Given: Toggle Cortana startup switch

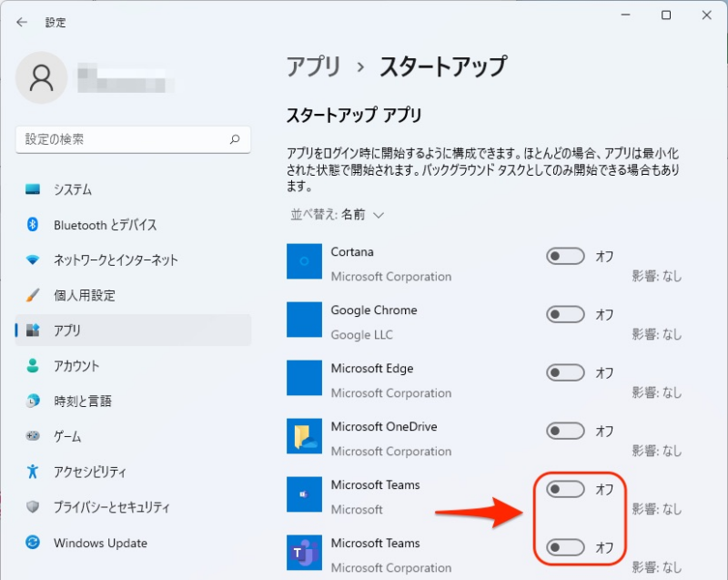Looking at the screenshot, I should click(x=565, y=256).
